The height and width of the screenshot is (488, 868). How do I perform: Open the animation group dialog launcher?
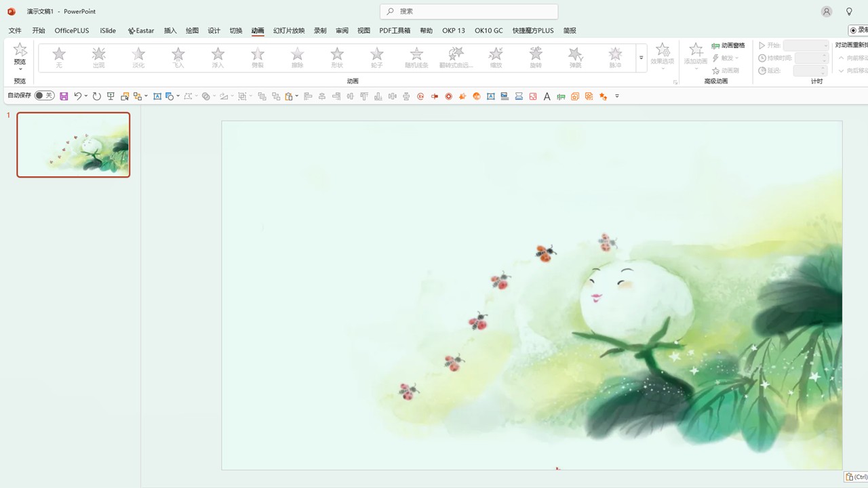675,82
